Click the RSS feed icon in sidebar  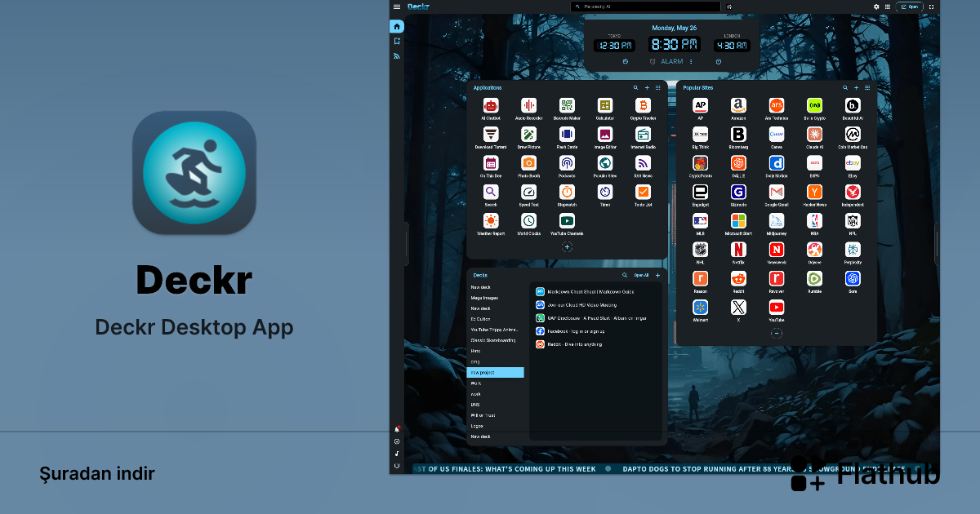[x=397, y=56]
